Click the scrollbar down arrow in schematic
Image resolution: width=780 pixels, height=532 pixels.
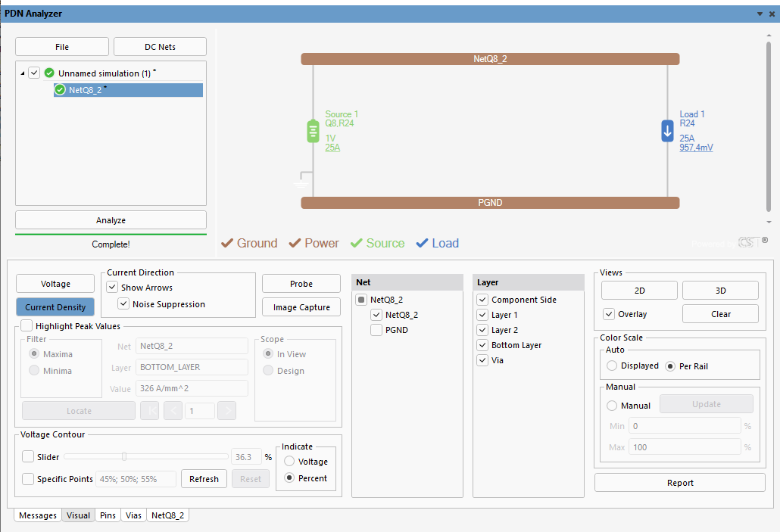769,222
